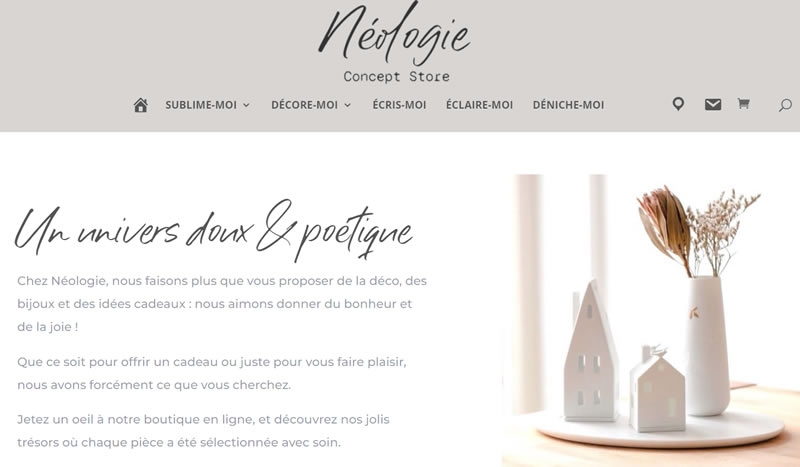Viewport: 800px width, 467px height.
Task: Click the Néologie handwritten logo
Action: point(394,34)
